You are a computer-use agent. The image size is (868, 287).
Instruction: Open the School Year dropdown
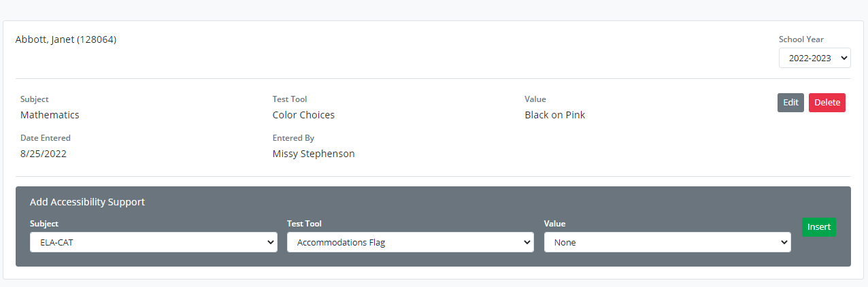pyautogui.click(x=814, y=58)
